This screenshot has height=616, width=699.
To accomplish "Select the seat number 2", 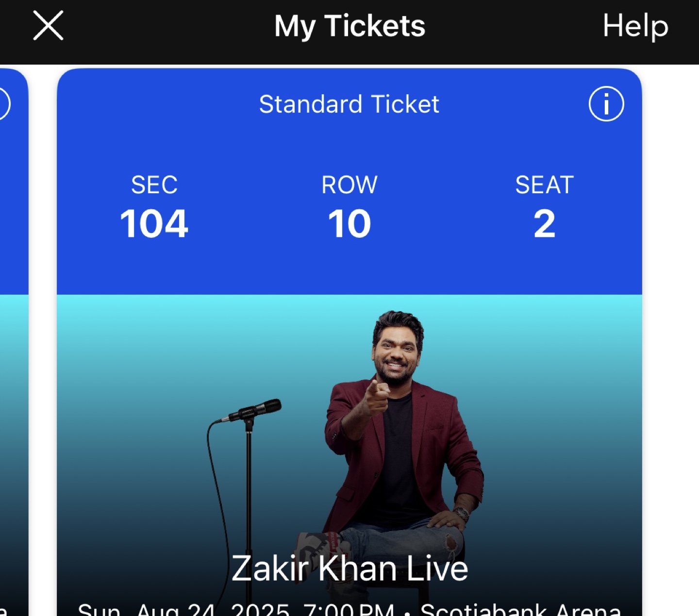I will [x=544, y=224].
